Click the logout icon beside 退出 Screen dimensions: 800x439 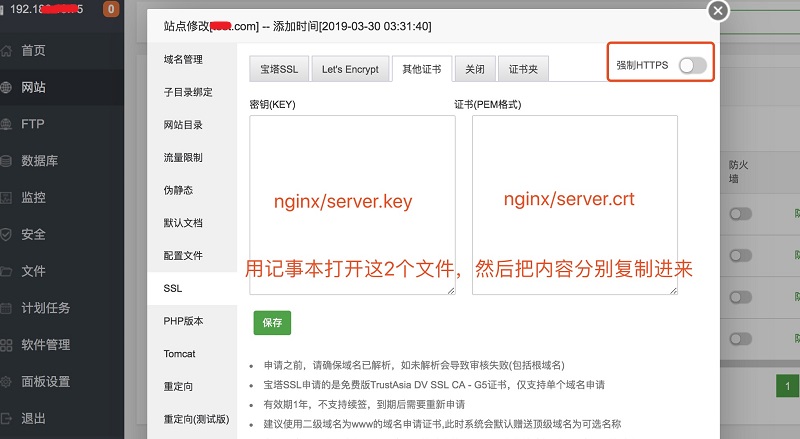[6, 419]
